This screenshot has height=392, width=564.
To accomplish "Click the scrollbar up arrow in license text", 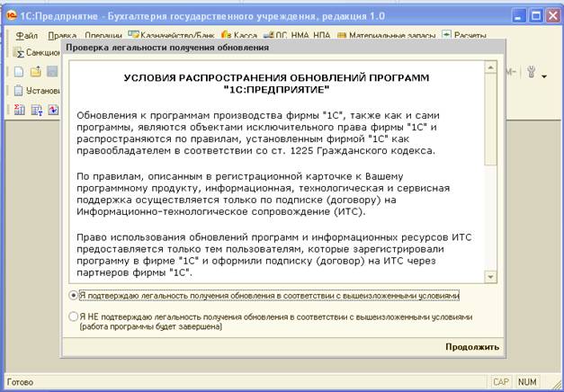I will (x=490, y=67).
